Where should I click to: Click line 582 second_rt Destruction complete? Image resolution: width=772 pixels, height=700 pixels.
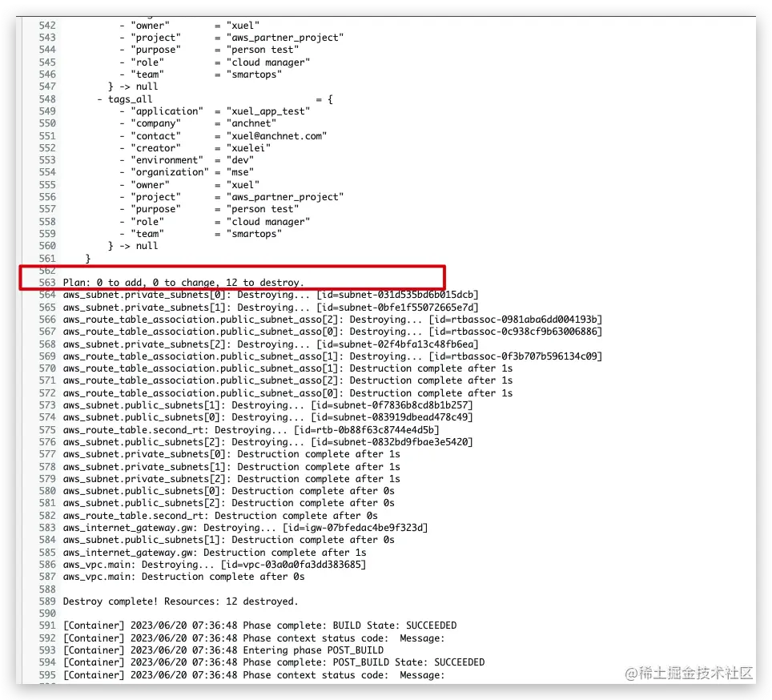click(220, 516)
